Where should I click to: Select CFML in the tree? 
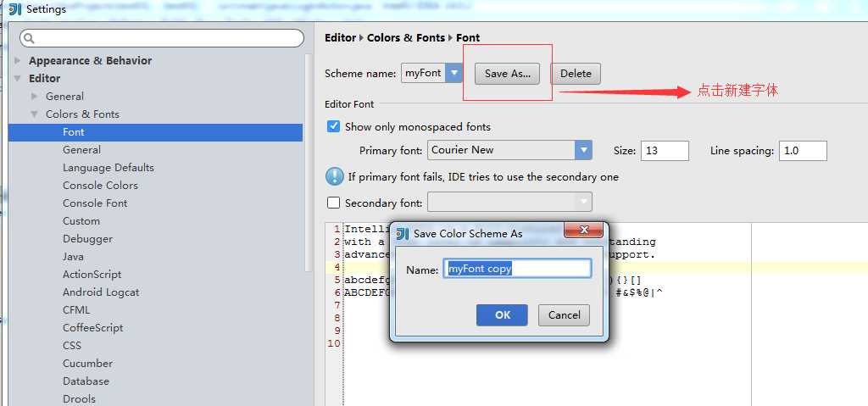(x=75, y=309)
